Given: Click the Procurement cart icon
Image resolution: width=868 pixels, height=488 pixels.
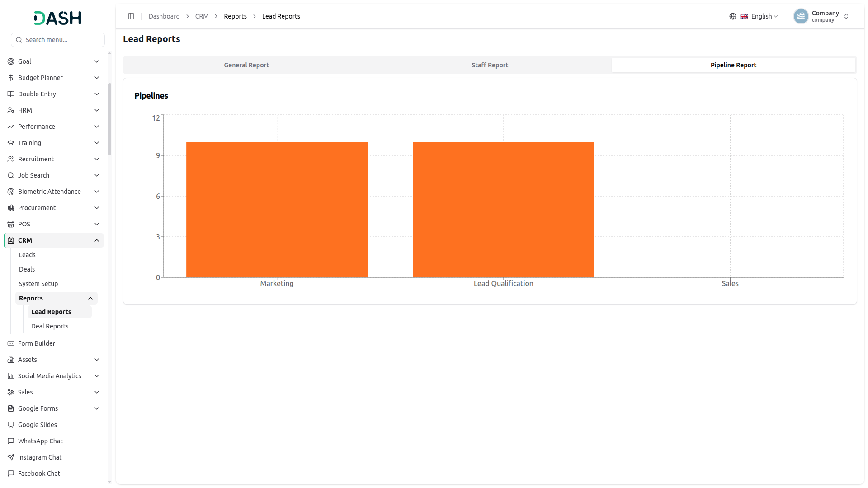Looking at the screenshot, I should click(x=11, y=208).
